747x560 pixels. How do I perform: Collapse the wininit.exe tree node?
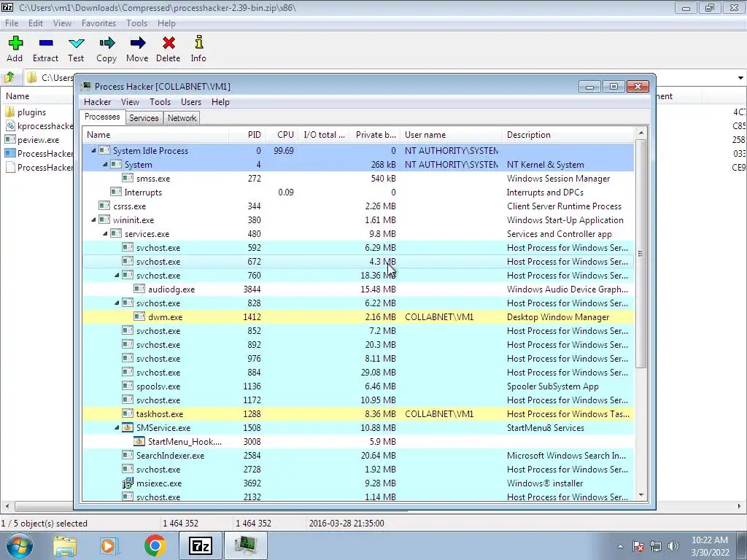click(93, 220)
